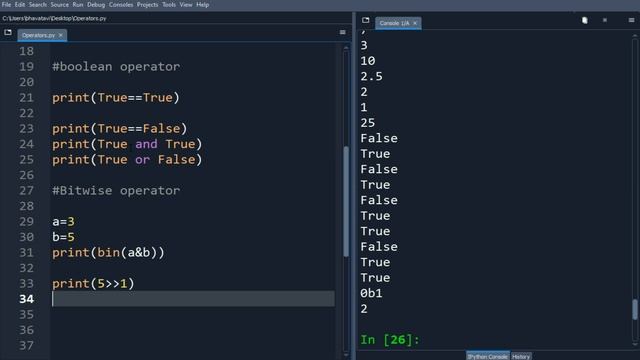Screen dimensions: 640x360
Task: Click the console vertical scrollbar
Action: [635, 309]
